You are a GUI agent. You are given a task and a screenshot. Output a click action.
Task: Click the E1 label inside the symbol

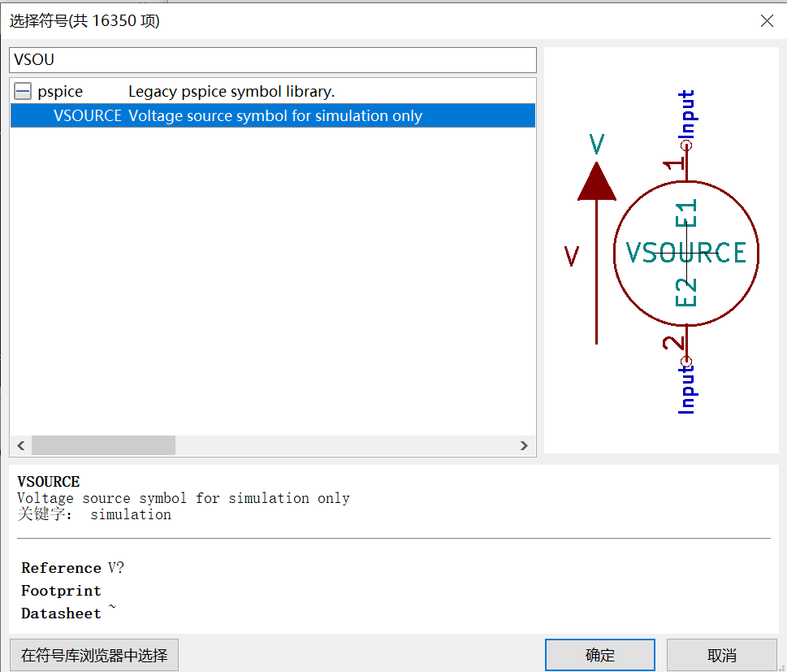[x=686, y=213]
